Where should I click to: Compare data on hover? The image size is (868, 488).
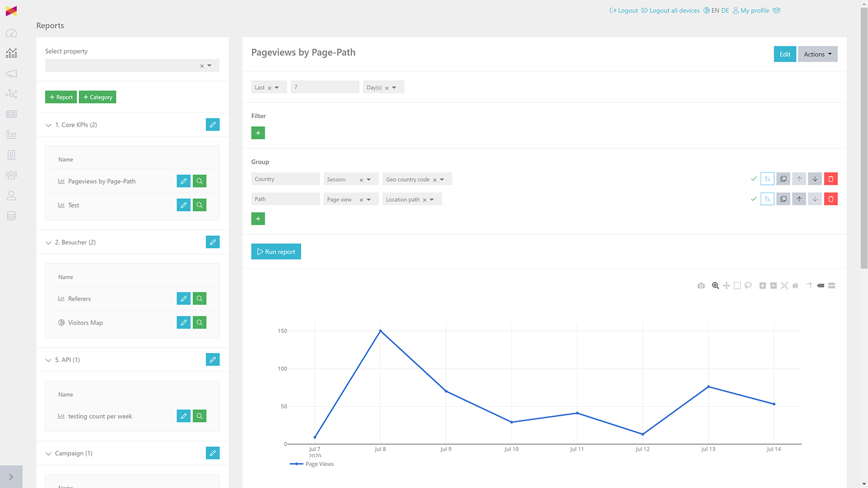coord(832,286)
